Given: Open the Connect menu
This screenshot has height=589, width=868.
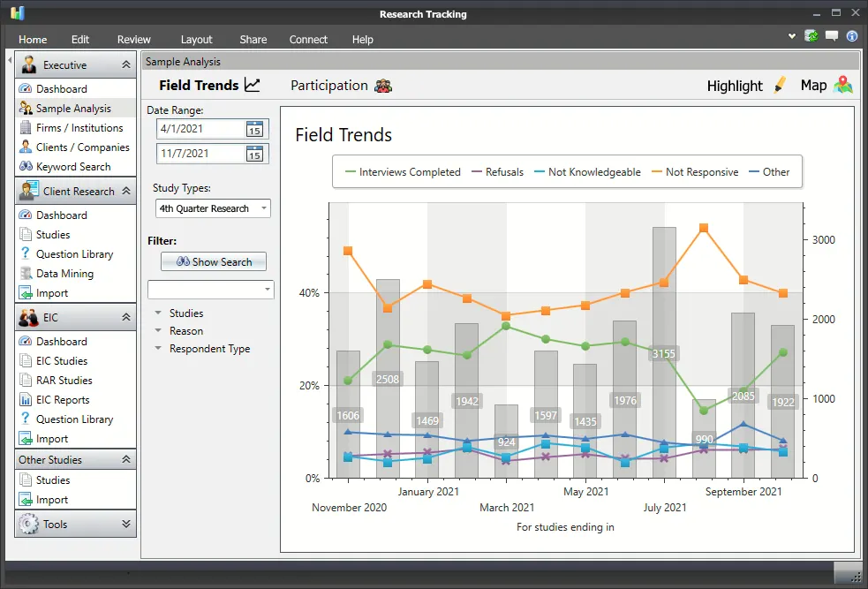Looking at the screenshot, I should [x=308, y=40].
